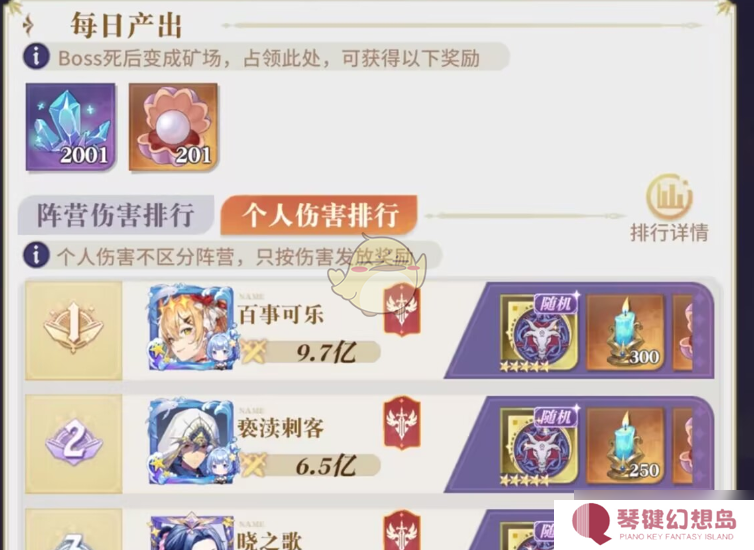Open 百事可乐 player avatar

pyautogui.click(x=192, y=328)
